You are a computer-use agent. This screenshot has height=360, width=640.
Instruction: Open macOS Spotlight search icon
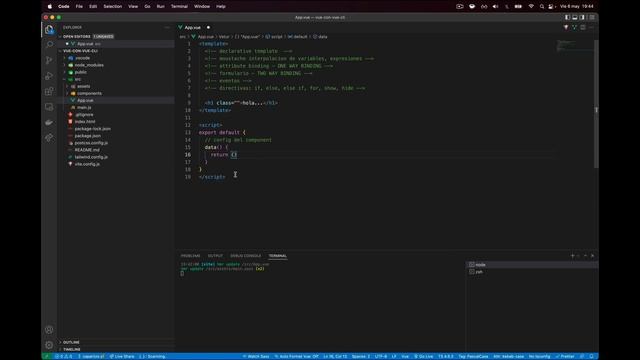[542, 7]
